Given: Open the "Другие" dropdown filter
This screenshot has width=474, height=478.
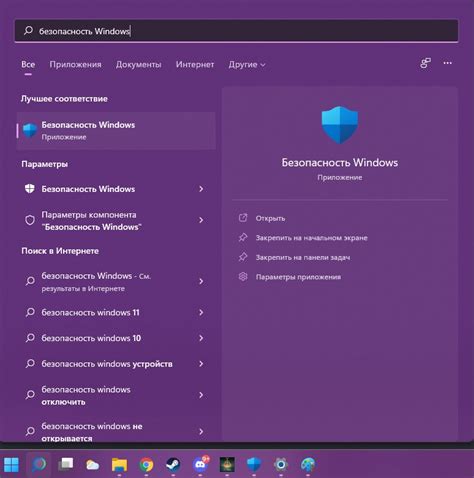Looking at the screenshot, I should (247, 64).
